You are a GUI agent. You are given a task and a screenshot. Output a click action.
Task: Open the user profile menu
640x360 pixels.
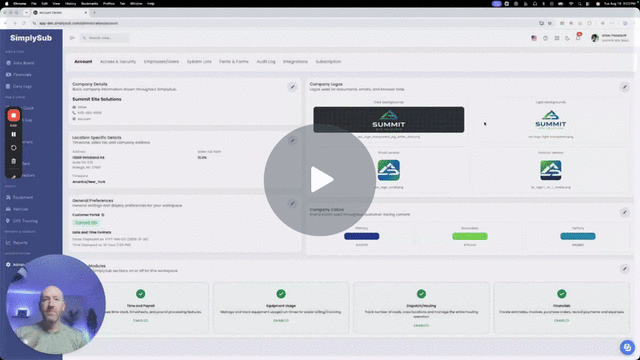(610, 38)
